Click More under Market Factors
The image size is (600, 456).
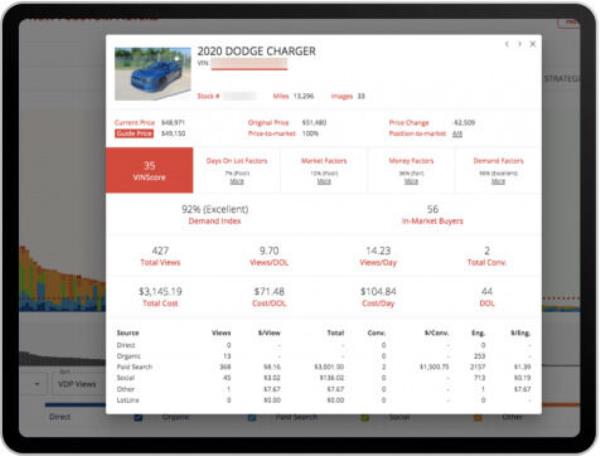pyautogui.click(x=324, y=181)
